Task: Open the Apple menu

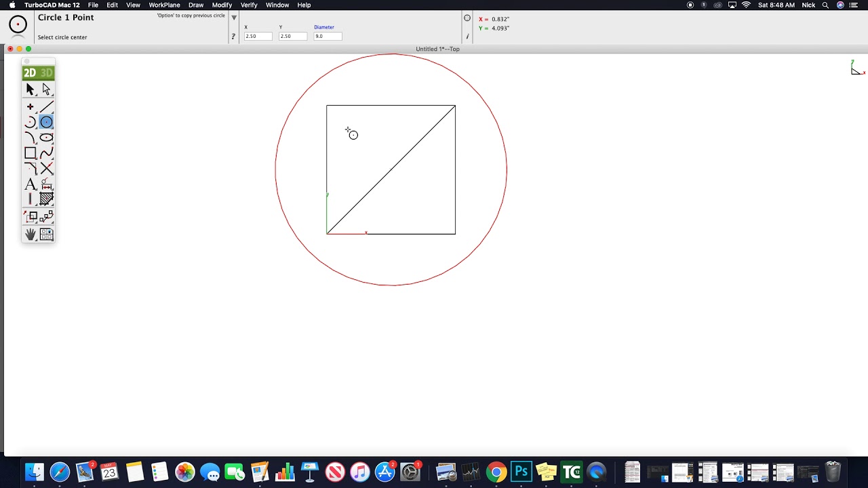Action: [x=12, y=5]
